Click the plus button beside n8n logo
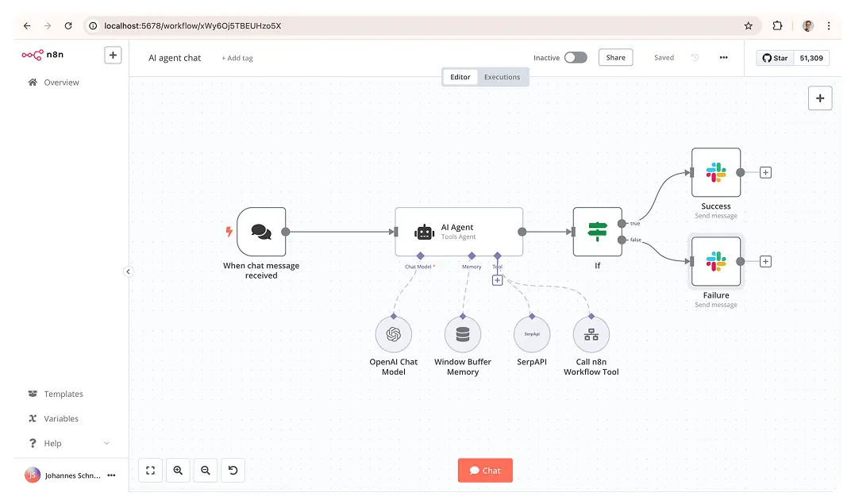The width and height of the screenshot is (855, 504). tap(113, 55)
